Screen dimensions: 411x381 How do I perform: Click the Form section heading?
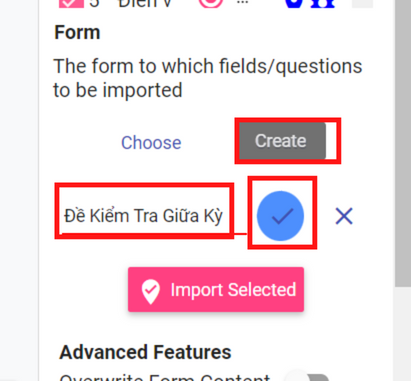point(77,32)
